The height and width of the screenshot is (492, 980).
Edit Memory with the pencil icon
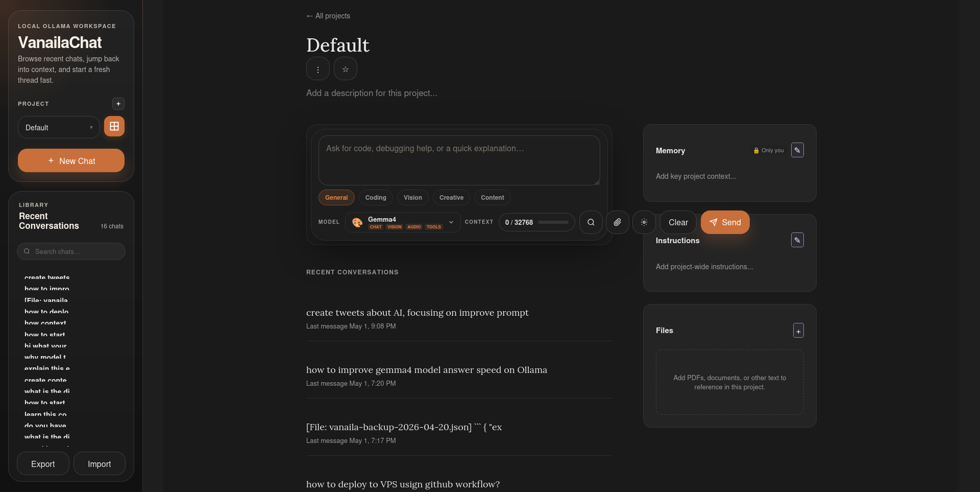797,150
